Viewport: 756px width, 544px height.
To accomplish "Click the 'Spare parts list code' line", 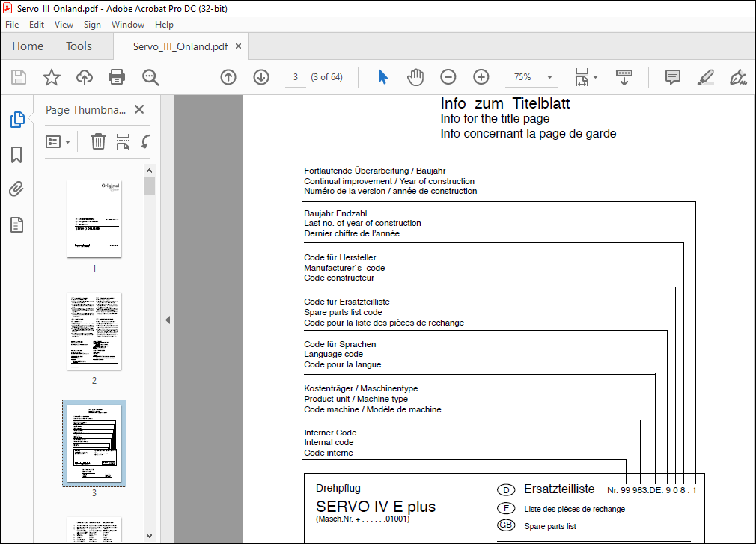I will pos(343,312).
